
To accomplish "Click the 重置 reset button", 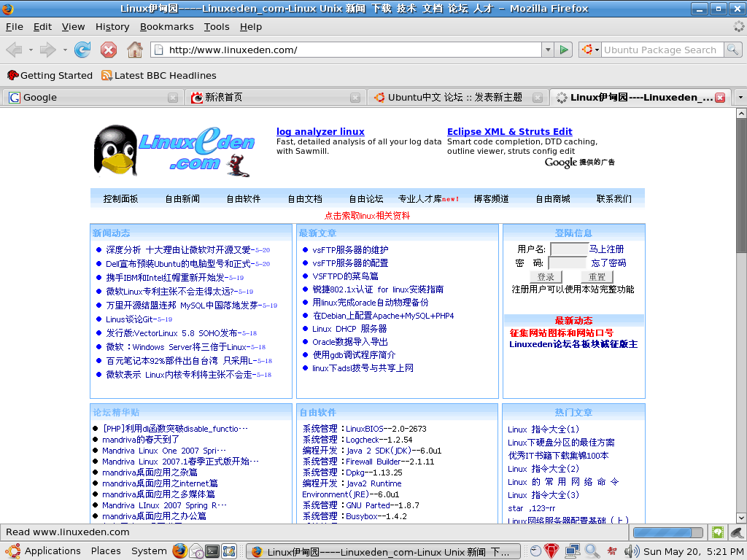I will [x=597, y=276].
